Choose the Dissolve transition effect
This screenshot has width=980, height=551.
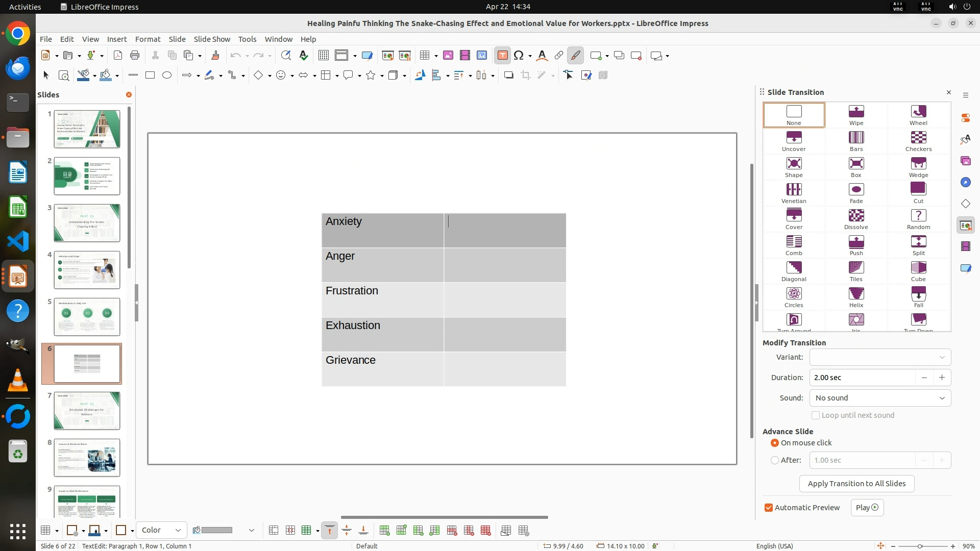856,219
